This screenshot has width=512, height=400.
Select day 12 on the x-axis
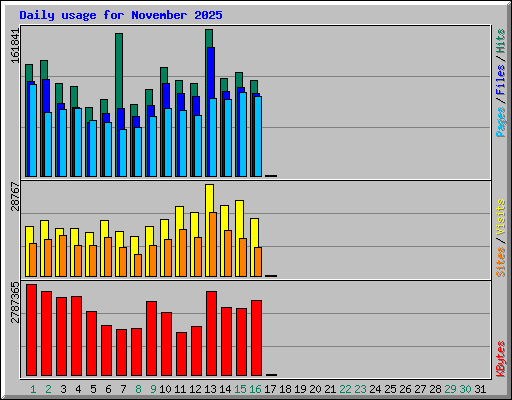(x=195, y=389)
